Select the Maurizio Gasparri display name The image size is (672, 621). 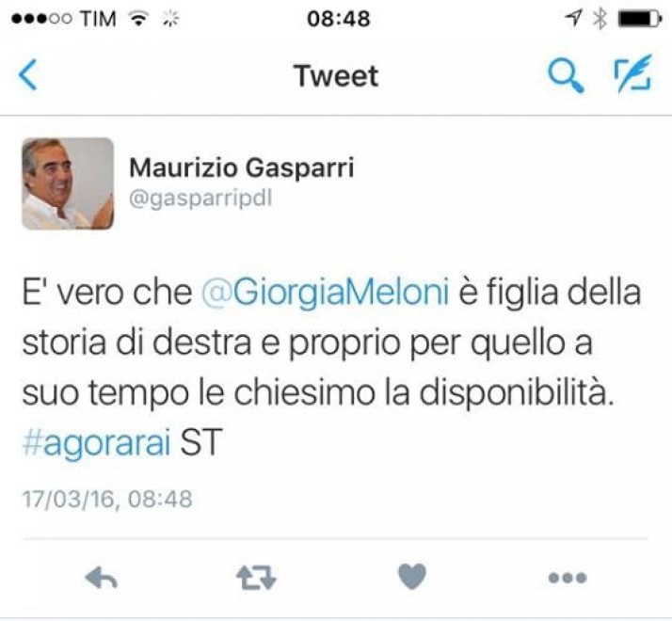pyautogui.click(x=242, y=167)
